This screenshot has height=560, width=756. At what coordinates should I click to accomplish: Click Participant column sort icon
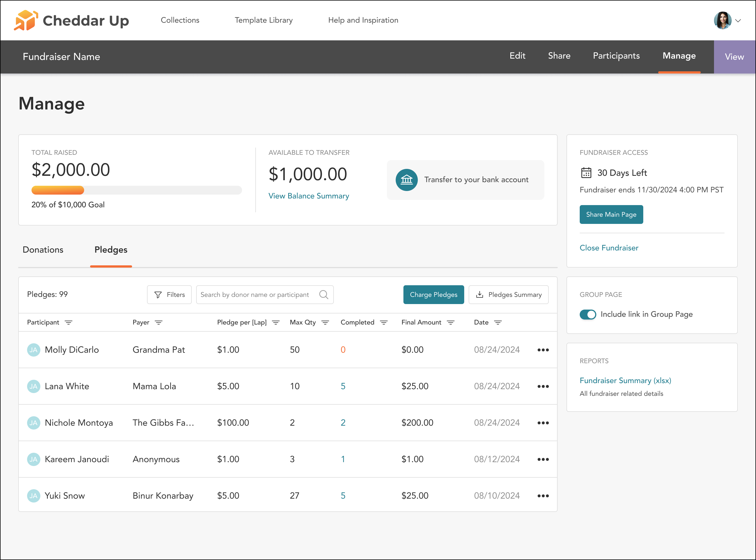pyautogui.click(x=69, y=322)
